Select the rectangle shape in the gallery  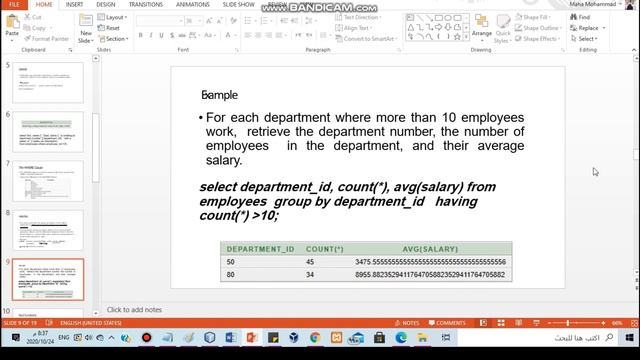[439, 18]
